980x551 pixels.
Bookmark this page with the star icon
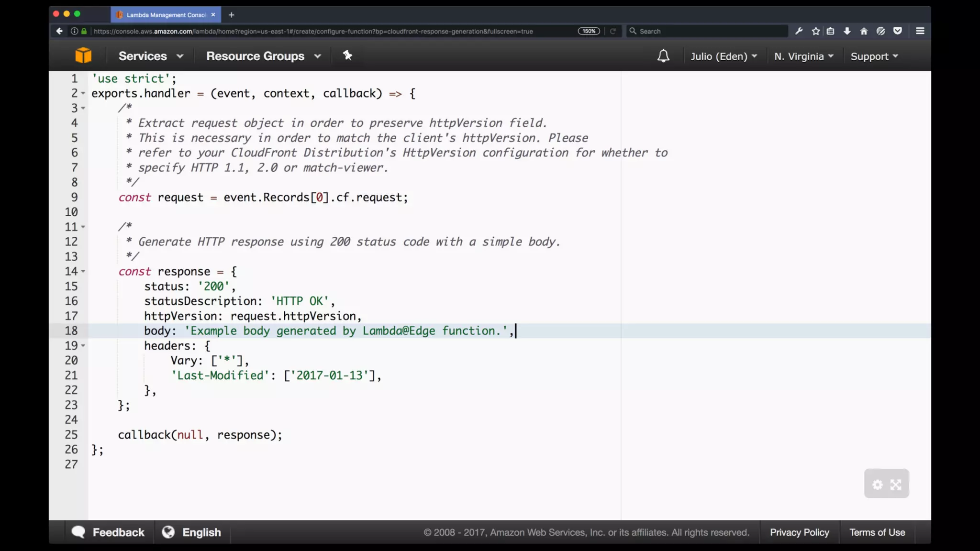click(x=816, y=31)
